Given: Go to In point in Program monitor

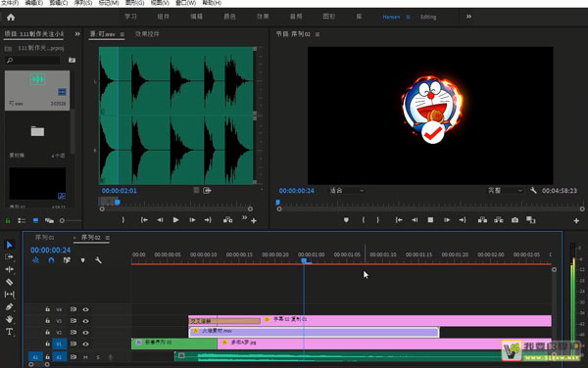Looking at the screenshot, I should [399, 220].
